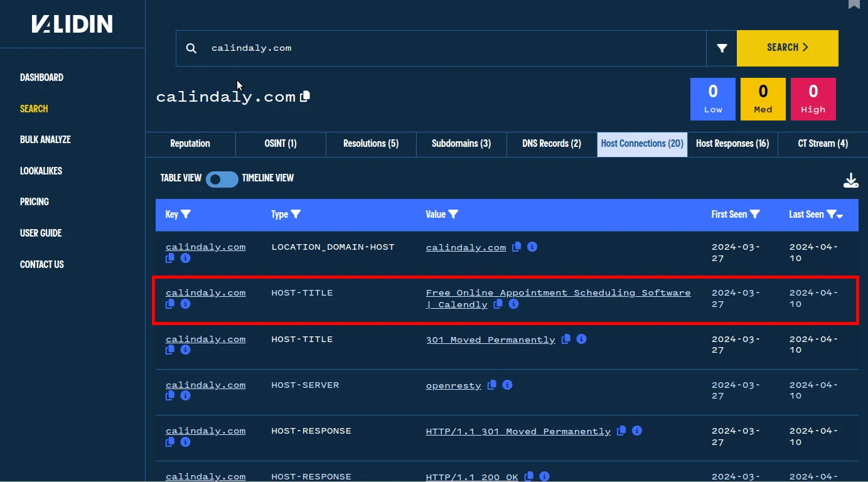Screen dimensions: 868x482
Task: Open the Resolutions (5) tab
Action: click(x=371, y=144)
